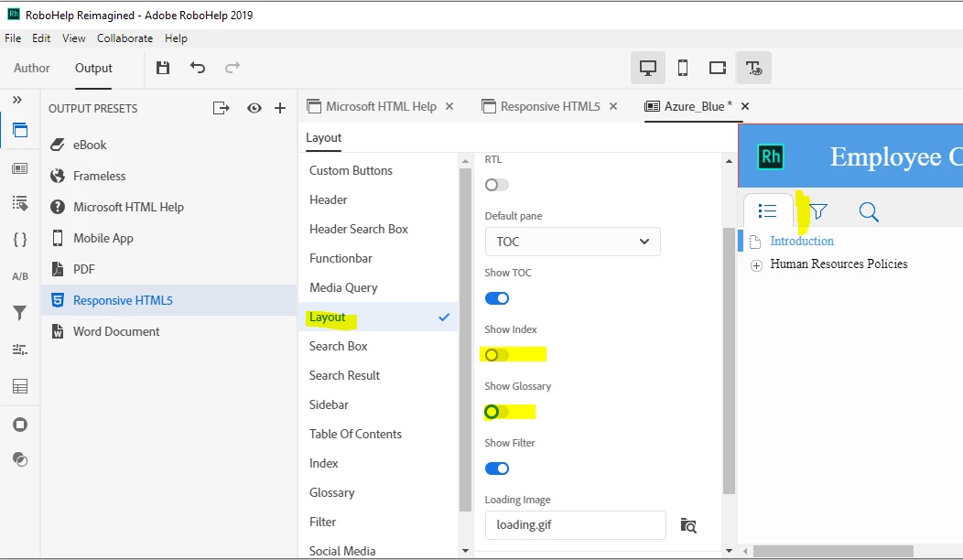Switch to the Output tab

click(93, 68)
